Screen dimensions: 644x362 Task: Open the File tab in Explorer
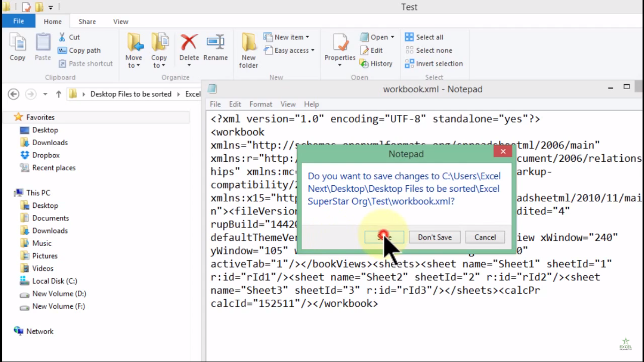coord(19,21)
